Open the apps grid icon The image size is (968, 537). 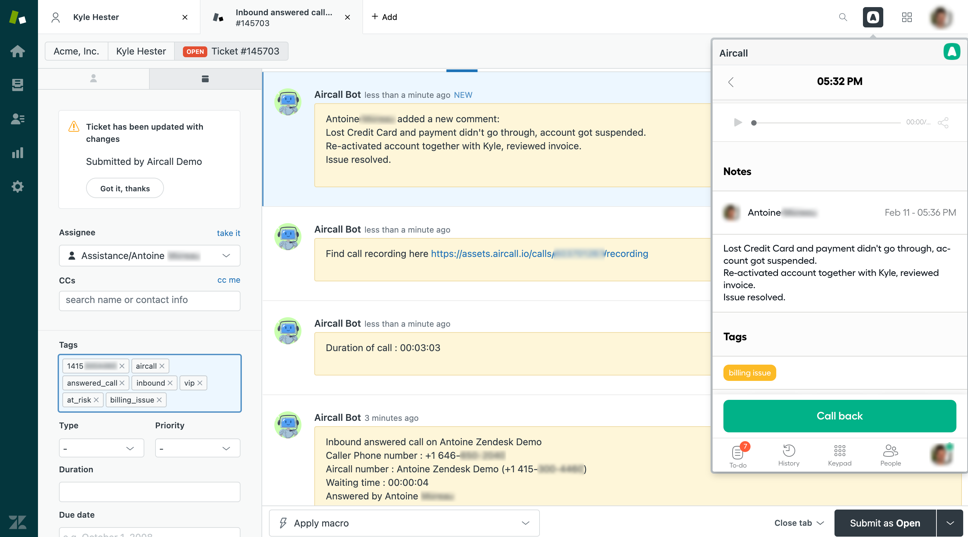pos(907,17)
